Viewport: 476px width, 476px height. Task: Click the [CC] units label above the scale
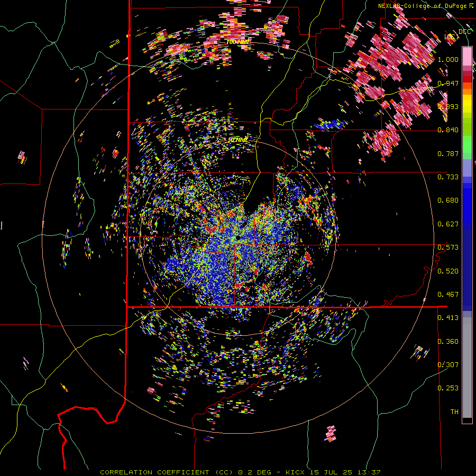click(451, 36)
